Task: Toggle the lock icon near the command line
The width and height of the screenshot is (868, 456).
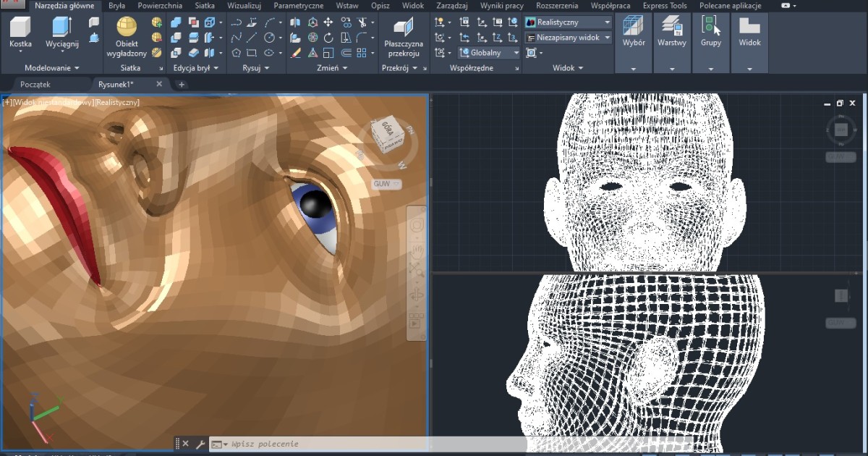Action: tap(176, 444)
